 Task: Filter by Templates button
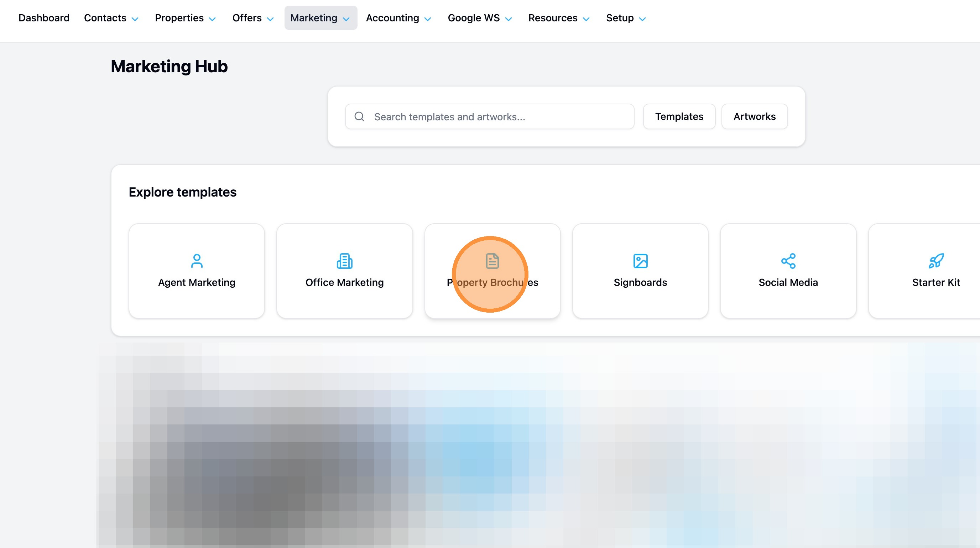pos(679,116)
